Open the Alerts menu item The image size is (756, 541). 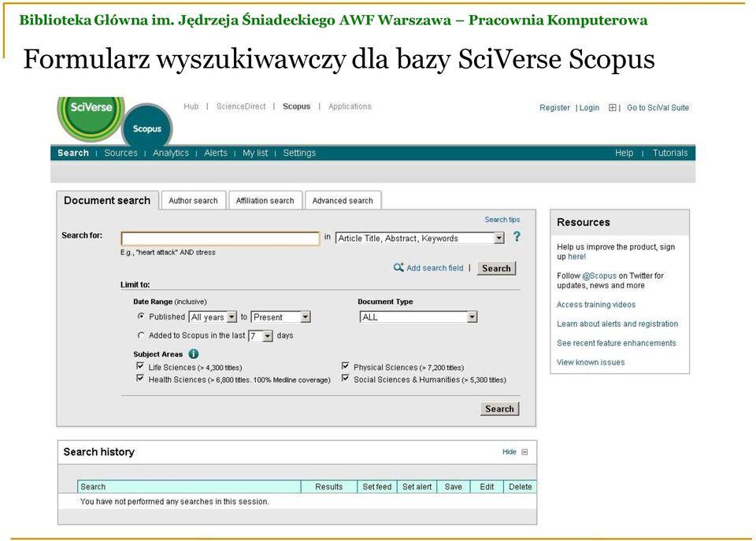tap(216, 153)
